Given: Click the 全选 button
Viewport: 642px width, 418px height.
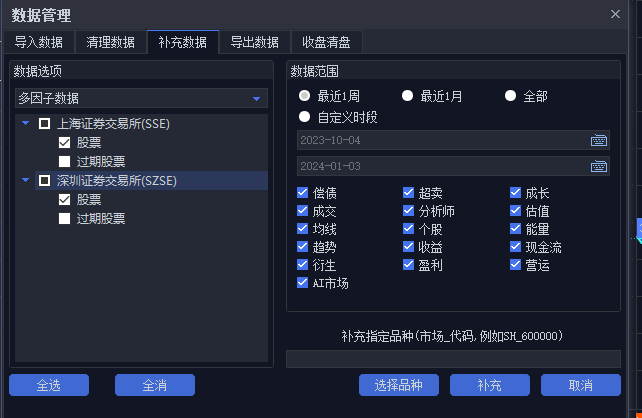Looking at the screenshot, I should (49, 385).
